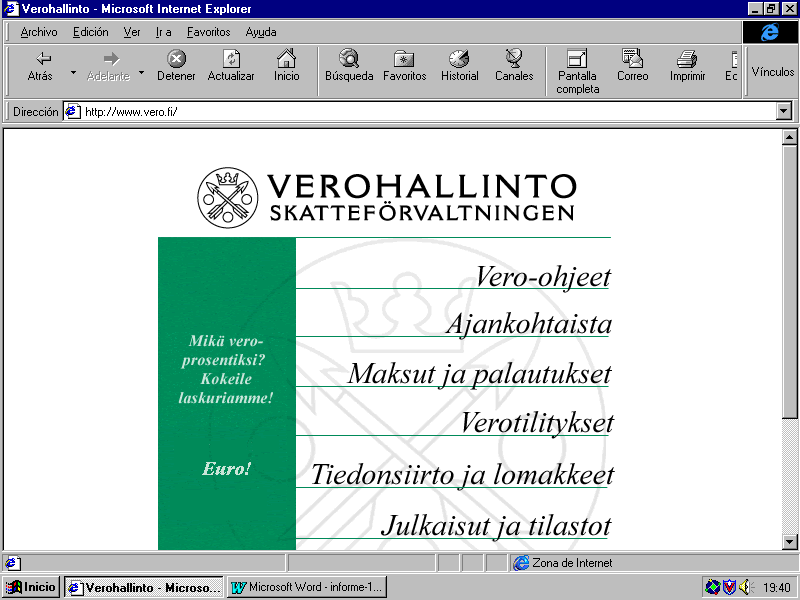Open the Ir a menu
The height and width of the screenshot is (600, 800).
[164, 32]
